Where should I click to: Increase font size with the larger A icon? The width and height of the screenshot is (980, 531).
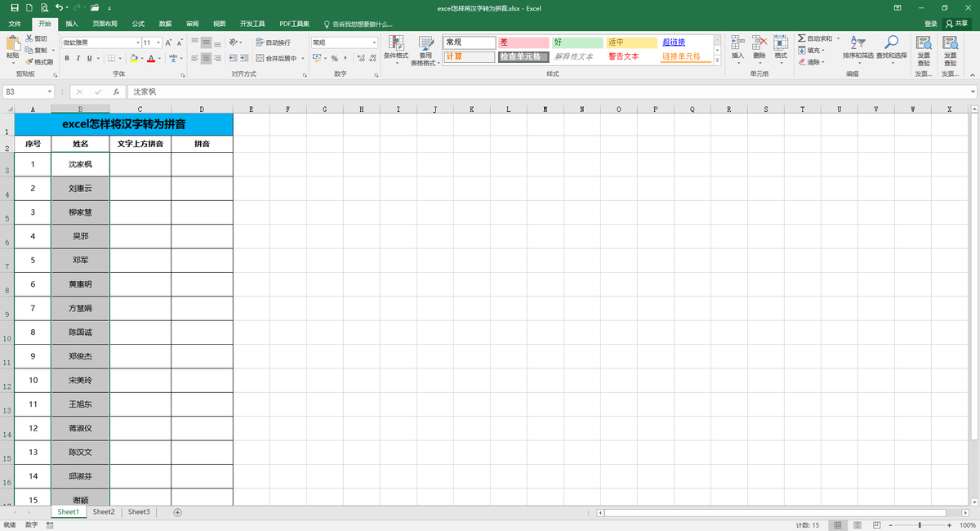point(168,42)
